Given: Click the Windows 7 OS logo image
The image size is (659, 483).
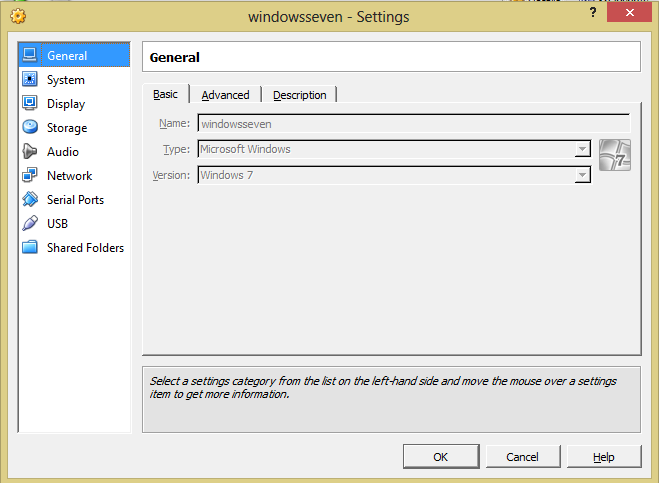Looking at the screenshot, I should coord(615,156).
